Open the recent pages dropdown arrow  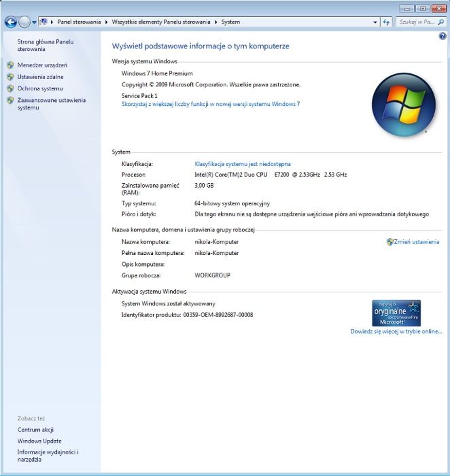click(x=34, y=22)
